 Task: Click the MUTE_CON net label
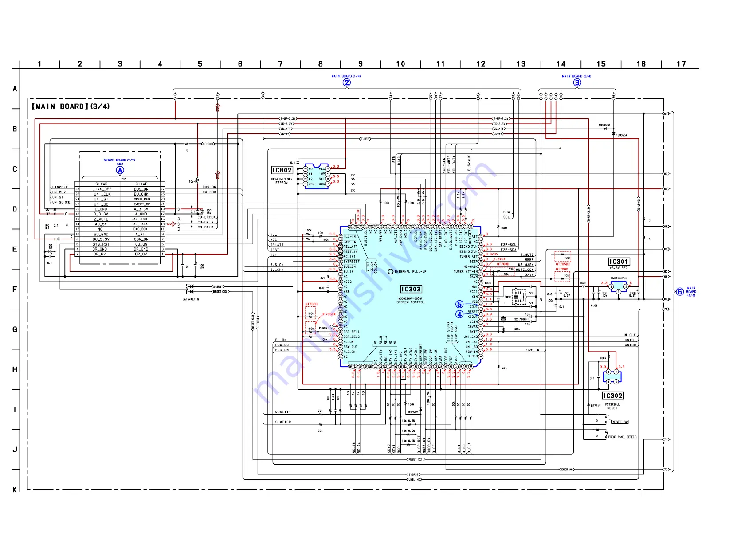pyautogui.click(x=525, y=270)
